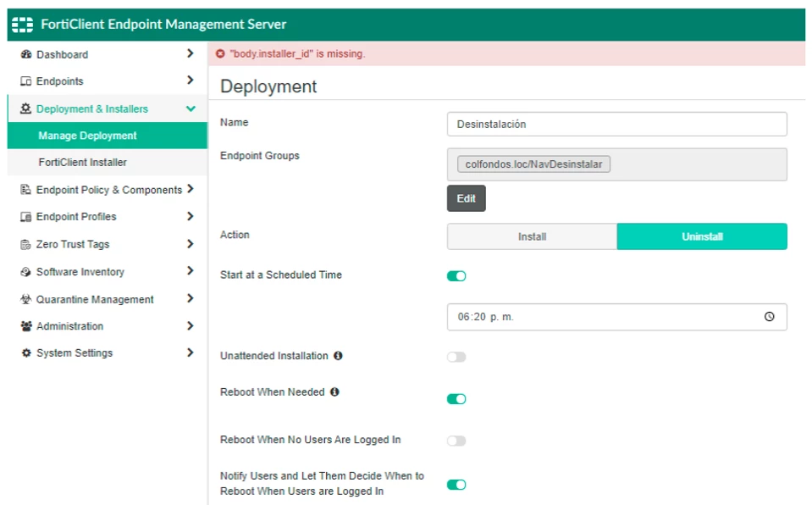The width and height of the screenshot is (812, 505).
Task: Expand the Quarantine Management chevron
Action: tap(190, 298)
